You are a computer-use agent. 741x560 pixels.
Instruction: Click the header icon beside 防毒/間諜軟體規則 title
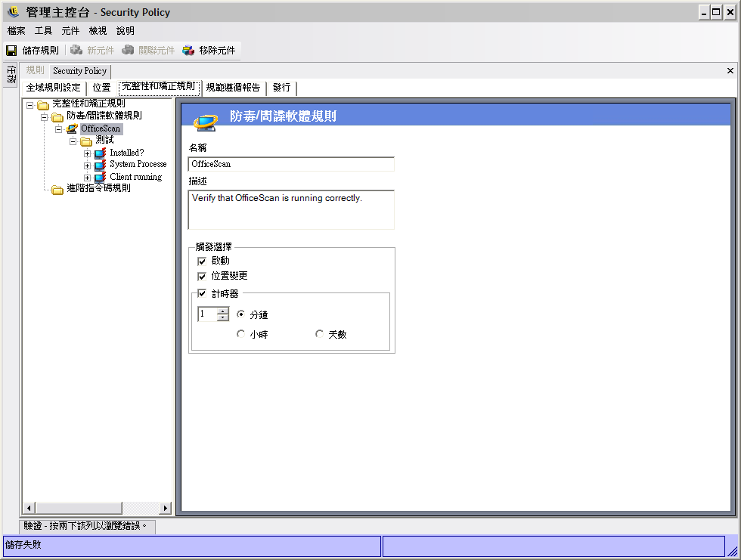[206, 122]
